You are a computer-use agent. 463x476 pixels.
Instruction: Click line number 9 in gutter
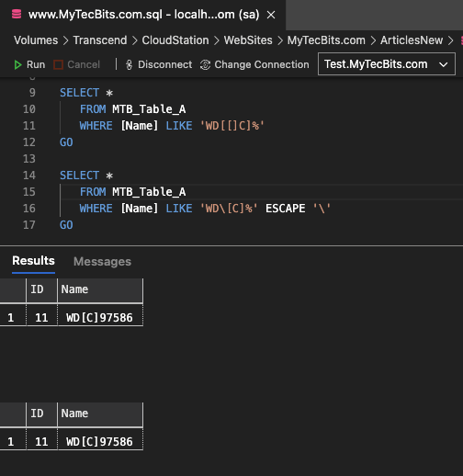click(32, 93)
